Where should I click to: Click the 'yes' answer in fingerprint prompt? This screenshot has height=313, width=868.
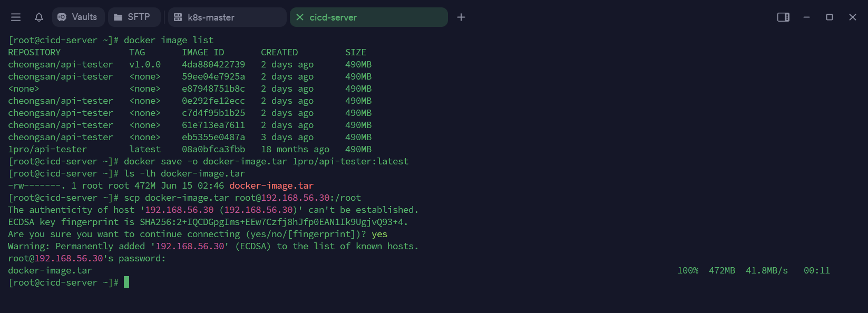pyautogui.click(x=379, y=234)
